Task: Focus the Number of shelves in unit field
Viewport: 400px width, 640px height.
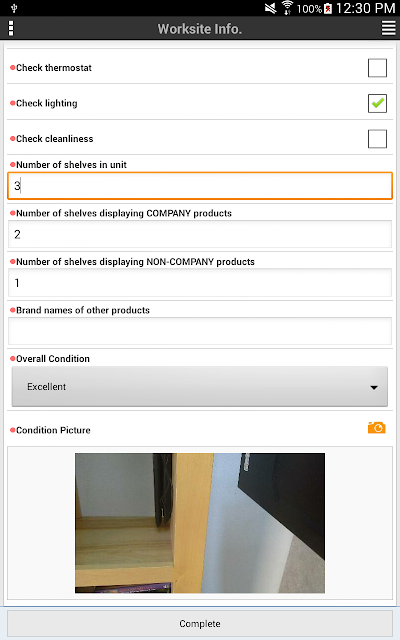Action: click(x=200, y=186)
